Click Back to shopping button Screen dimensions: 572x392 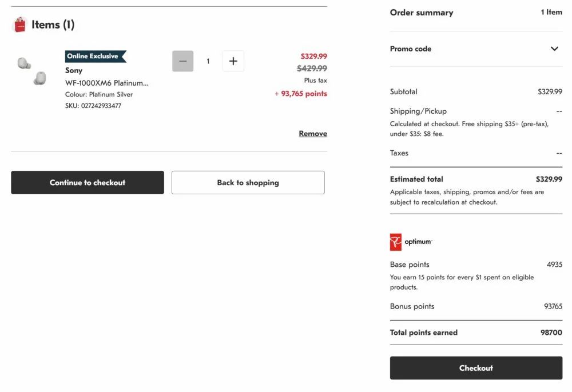(248, 182)
